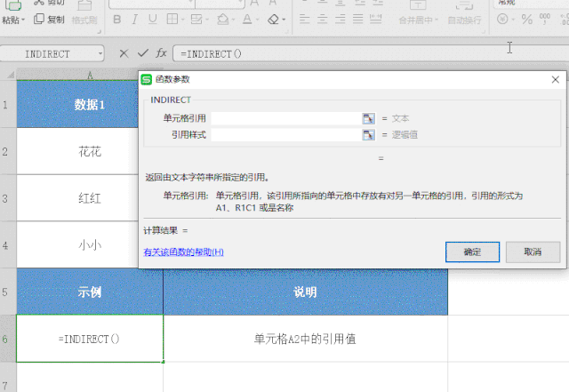Open the fill color dropdown arrow
The width and height of the screenshot is (569, 392).
(233, 20)
